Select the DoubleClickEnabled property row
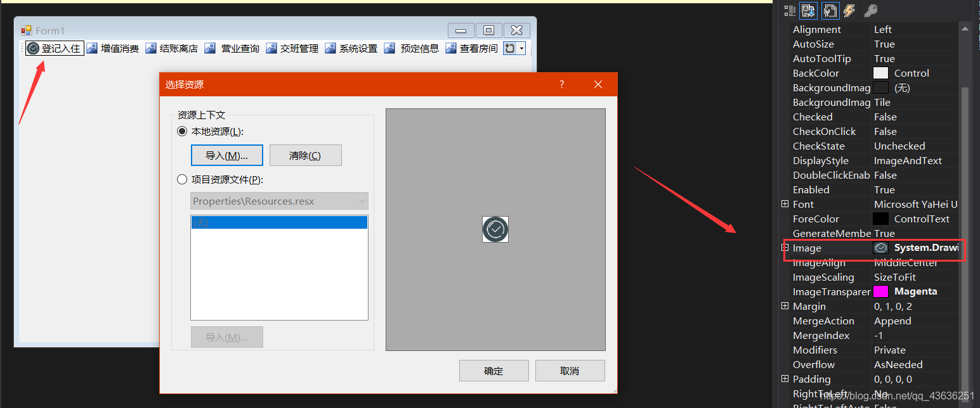The image size is (980, 408). pyautogui.click(x=875, y=175)
